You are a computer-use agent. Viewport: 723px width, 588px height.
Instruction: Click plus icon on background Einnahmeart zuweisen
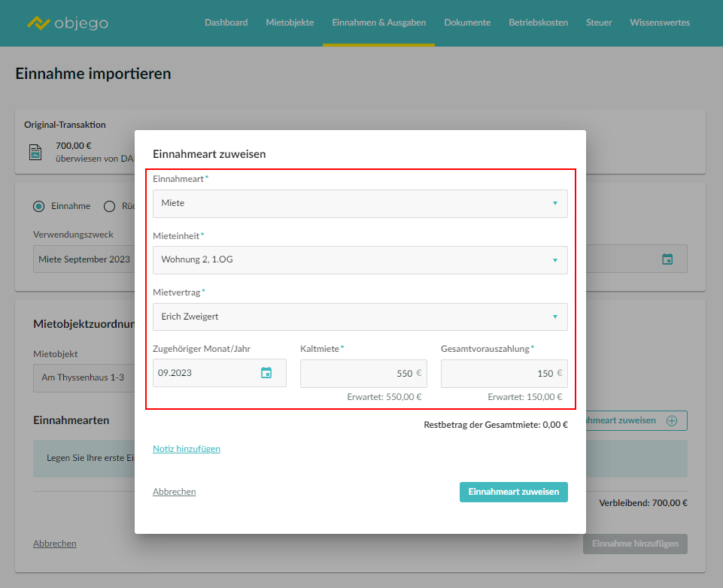(x=672, y=421)
